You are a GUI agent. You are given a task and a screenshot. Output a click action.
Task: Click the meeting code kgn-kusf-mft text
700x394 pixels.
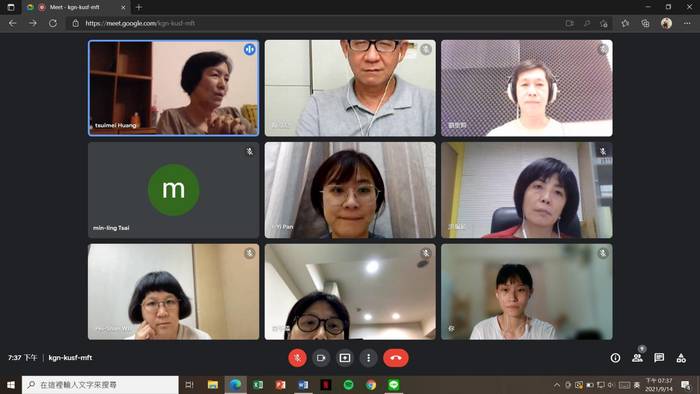click(x=70, y=357)
